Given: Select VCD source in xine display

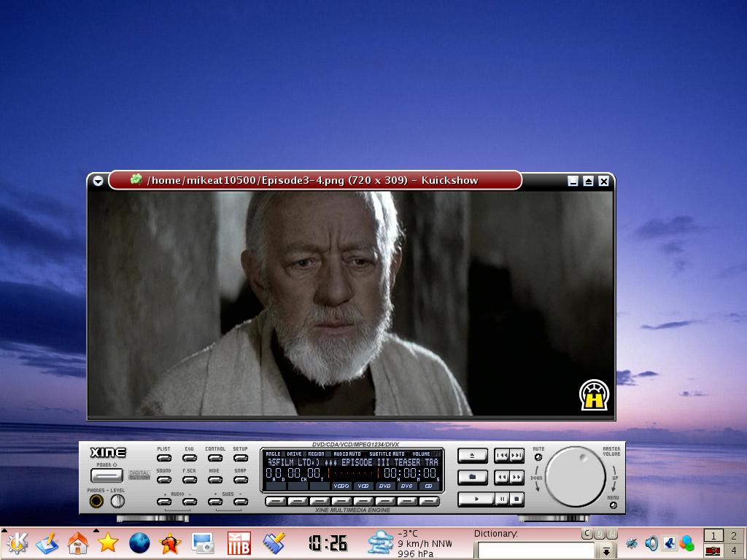Looking at the screenshot, I should coord(363,486).
